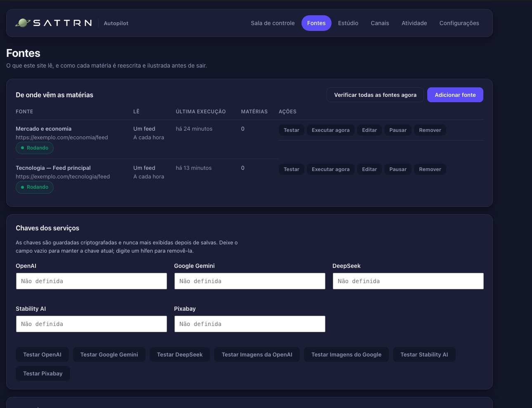Open the Atividade tab
The height and width of the screenshot is (408, 532).
414,23
